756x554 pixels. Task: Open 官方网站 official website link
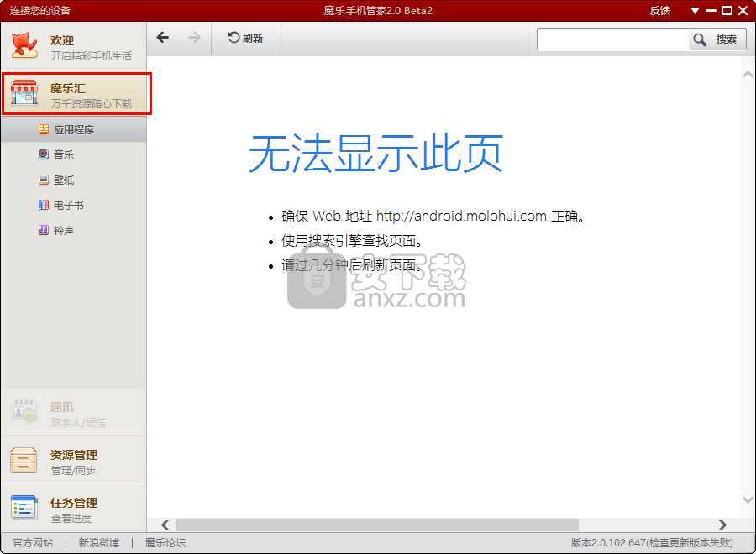(x=33, y=543)
